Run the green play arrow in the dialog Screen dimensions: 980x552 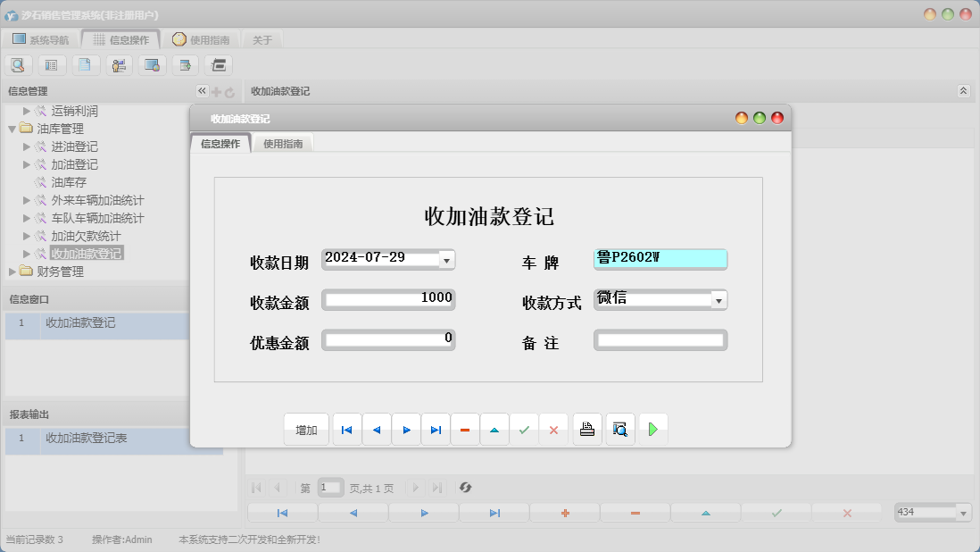652,429
